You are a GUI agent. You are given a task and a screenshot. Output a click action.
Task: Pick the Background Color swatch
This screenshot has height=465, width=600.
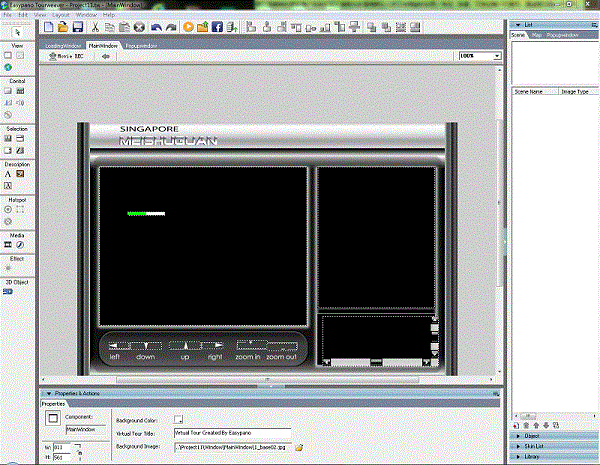(178, 419)
